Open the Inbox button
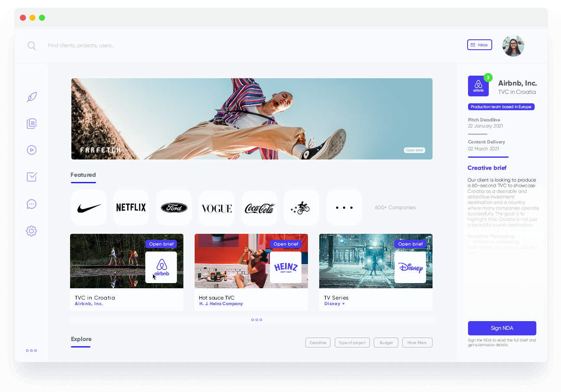 [480, 45]
